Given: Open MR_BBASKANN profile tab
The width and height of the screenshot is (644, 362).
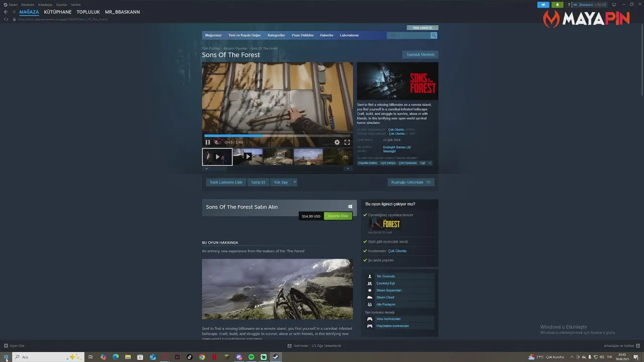Looking at the screenshot, I should tap(122, 12).
